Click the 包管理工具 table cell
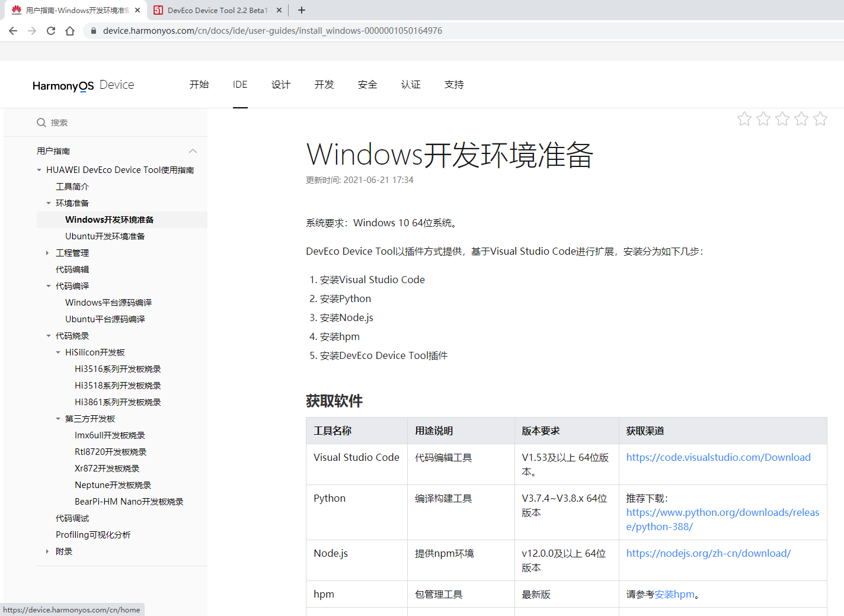844x616 pixels. tap(461, 594)
